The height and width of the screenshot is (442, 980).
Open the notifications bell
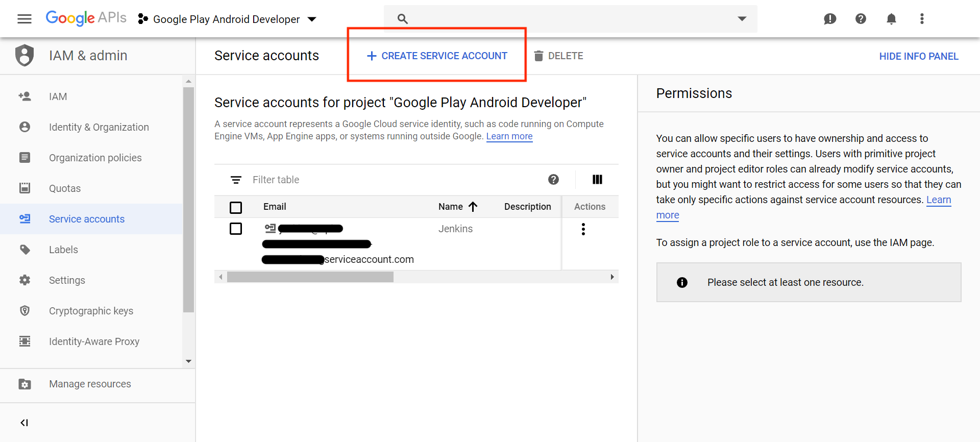coord(891,19)
